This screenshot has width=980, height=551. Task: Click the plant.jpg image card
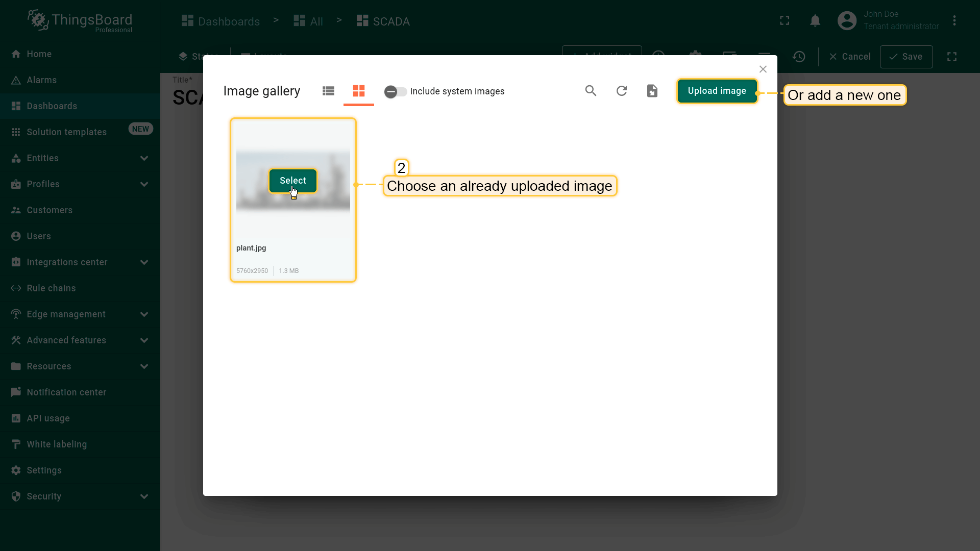coord(293,224)
